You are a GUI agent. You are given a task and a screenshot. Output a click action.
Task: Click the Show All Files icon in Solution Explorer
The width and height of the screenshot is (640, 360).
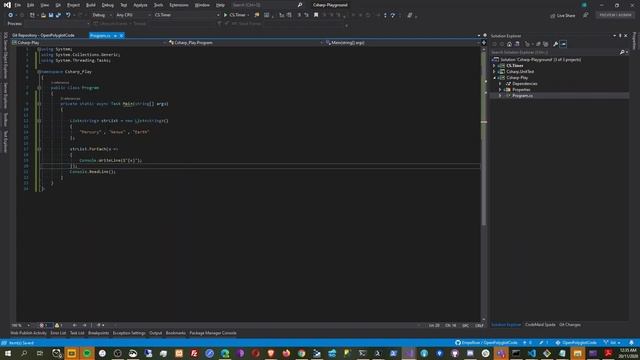pos(546,44)
